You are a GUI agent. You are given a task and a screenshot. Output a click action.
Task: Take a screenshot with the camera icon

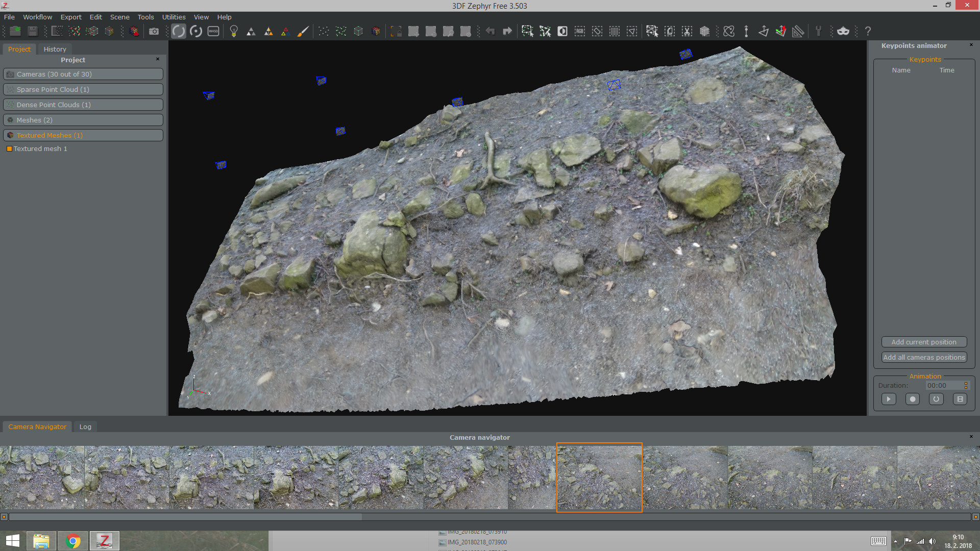154,31
